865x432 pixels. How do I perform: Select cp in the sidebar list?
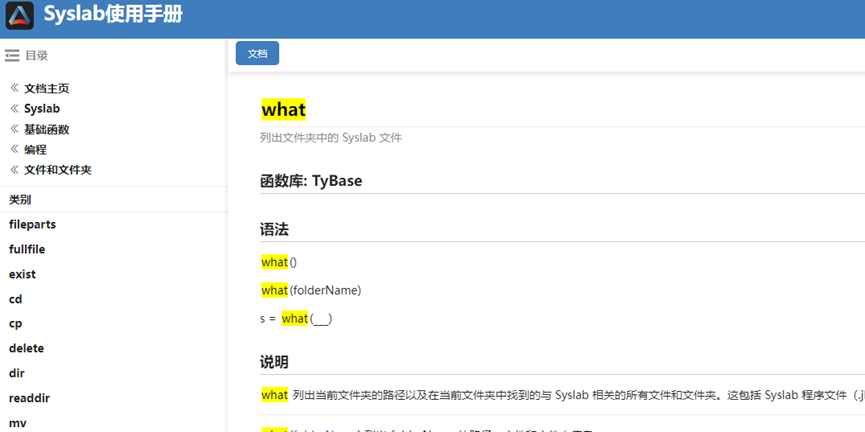click(x=15, y=324)
